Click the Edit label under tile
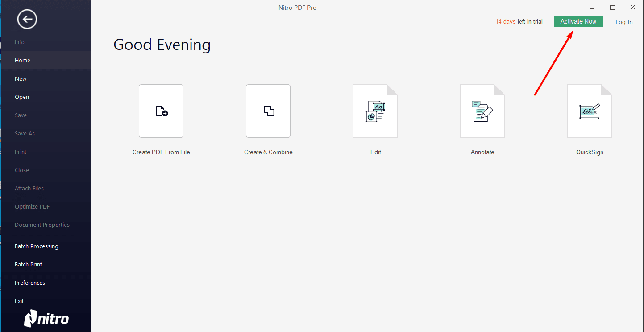 point(376,152)
